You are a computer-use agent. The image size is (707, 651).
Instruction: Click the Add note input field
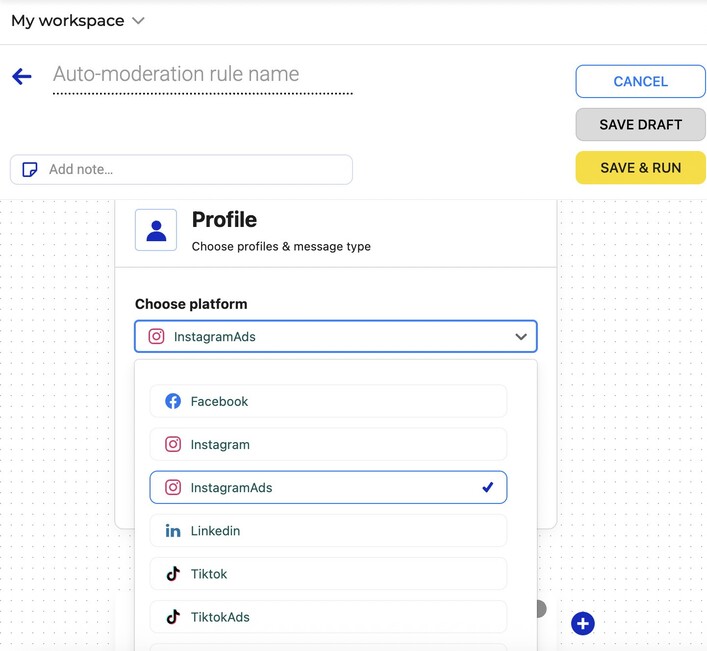(x=181, y=170)
